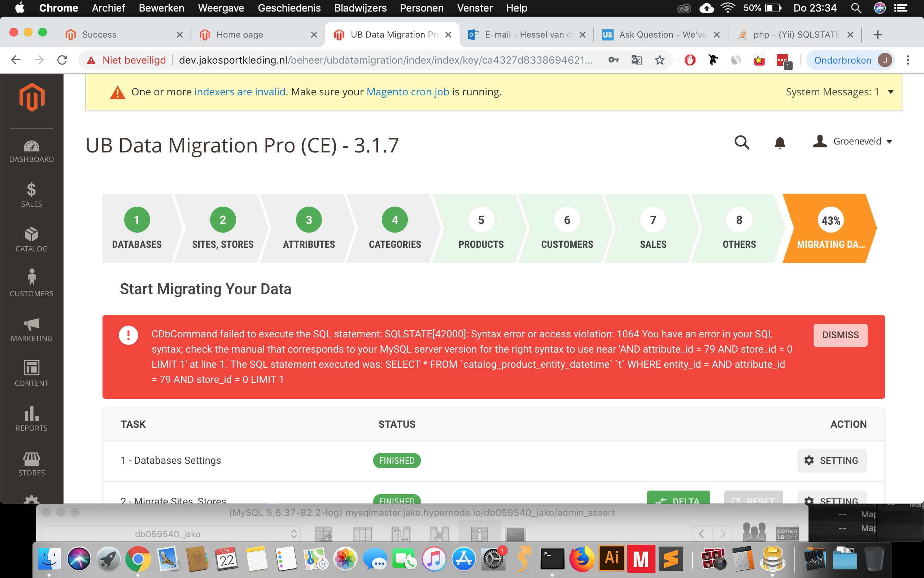Open Sublime Text from the Dock

point(671,559)
